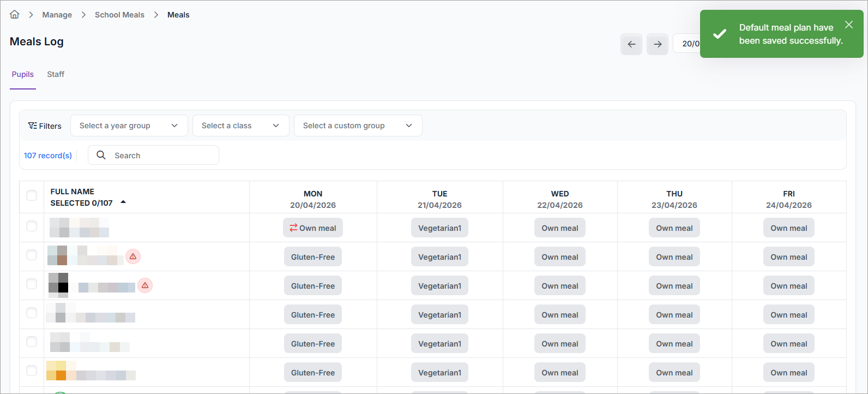868x394 pixels.
Task: Click the search magnifier icon
Action: click(x=101, y=155)
